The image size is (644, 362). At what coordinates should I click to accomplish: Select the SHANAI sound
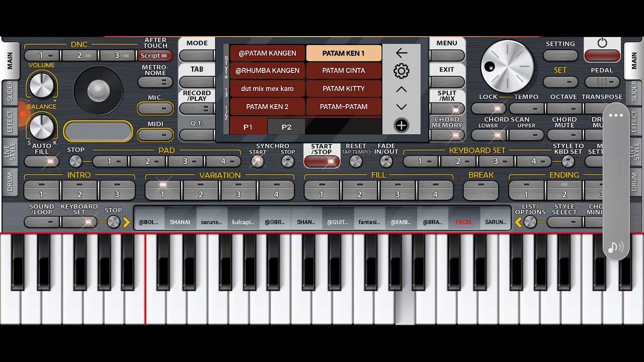pos(180,222)
